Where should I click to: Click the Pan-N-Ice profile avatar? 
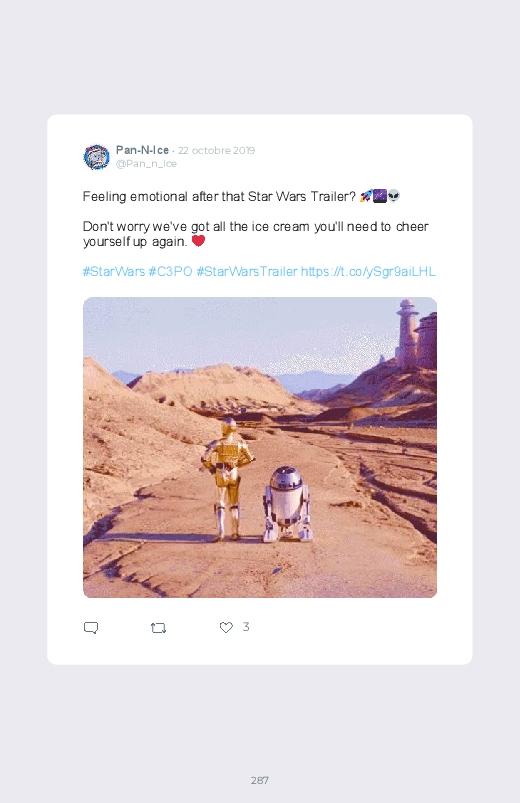[96, 157]
